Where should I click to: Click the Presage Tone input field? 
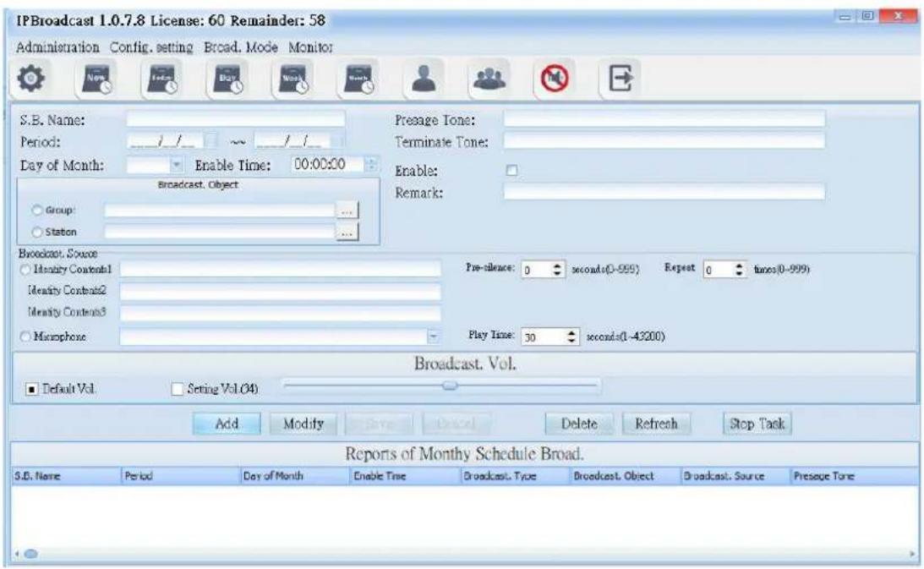[664, 120]
